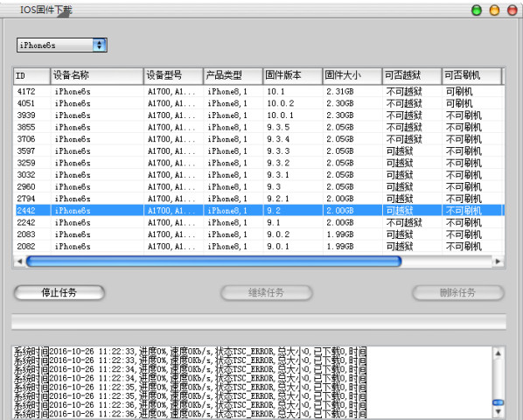Screen dimensions: 523x420
Task: Select the firmware row with ID 3706
Action: coord(259,139)
